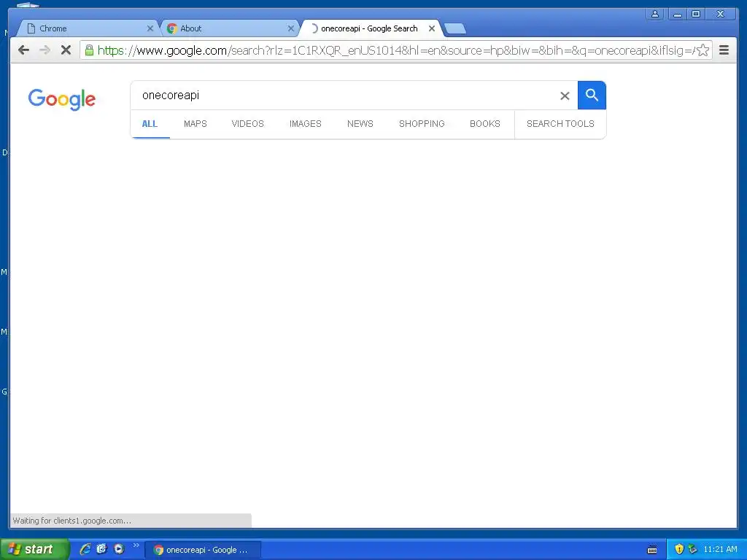
Task: Click the blue magnifier search button
Action: [592, 96]
